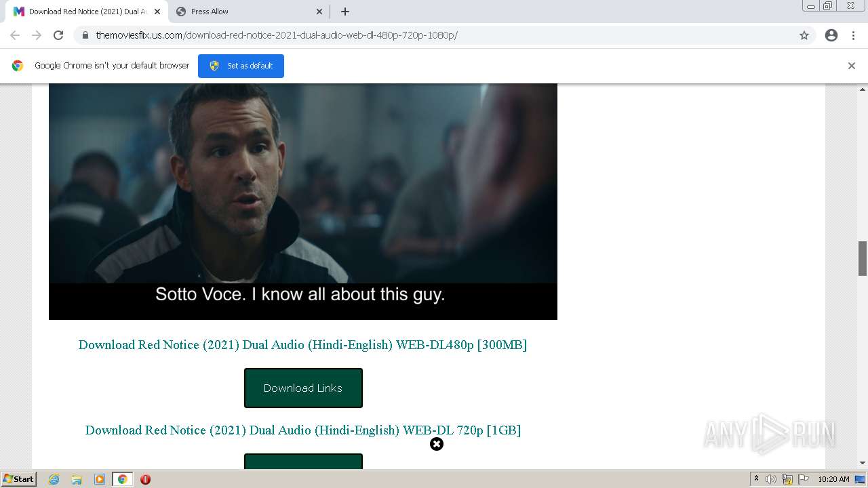Dismiss the default browser infobar
Viewport: 868px width, 488px height.
852,66
